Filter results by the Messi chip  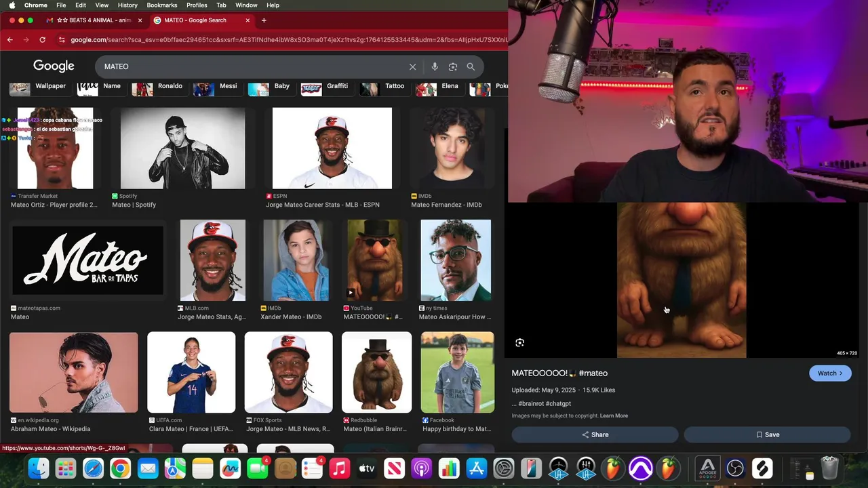[x=216, y=87]
